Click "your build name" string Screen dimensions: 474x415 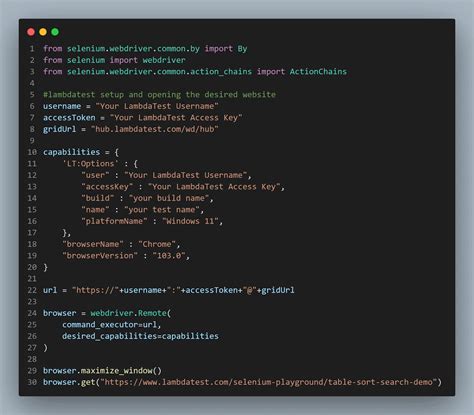[169, 198]
